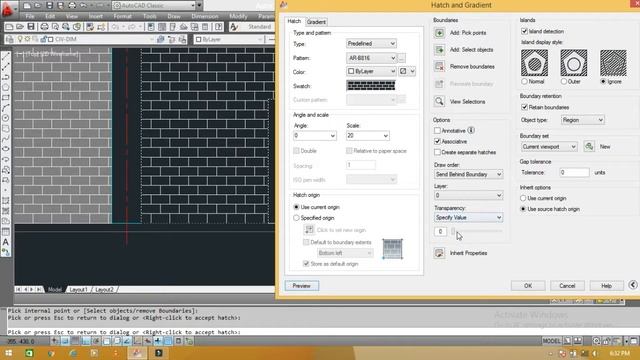Screen dimensions: 640x360
Task: Open the Draw order dropdown
Action: click(x=468, y=174)
